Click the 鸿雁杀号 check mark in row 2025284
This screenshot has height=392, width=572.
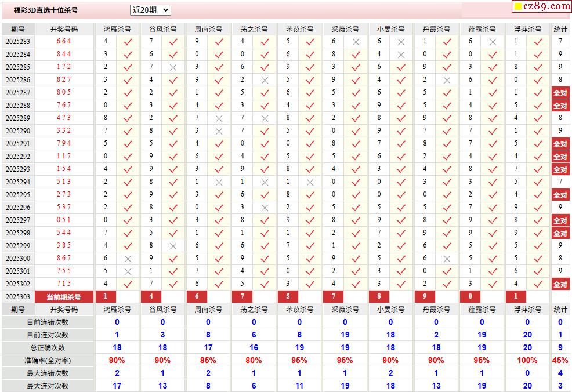pos(128,55)
